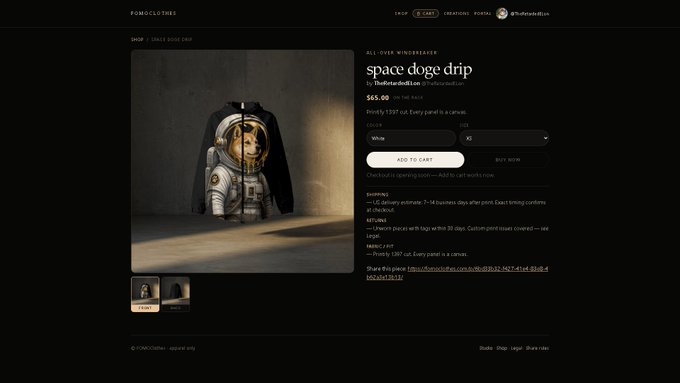Viewport: 680px width, 383px height.
Task: Select the Back view thumbnail
Action: tap(176, 294)
